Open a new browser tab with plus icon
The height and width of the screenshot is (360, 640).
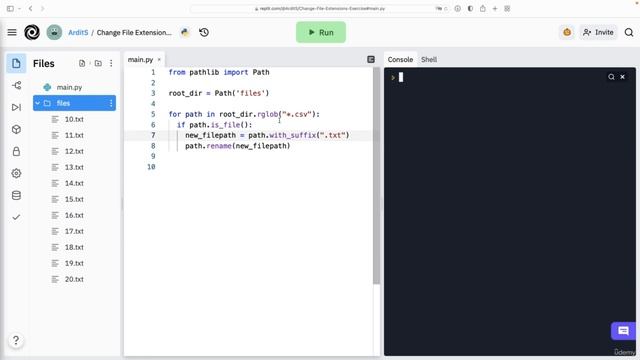[495, 8]
